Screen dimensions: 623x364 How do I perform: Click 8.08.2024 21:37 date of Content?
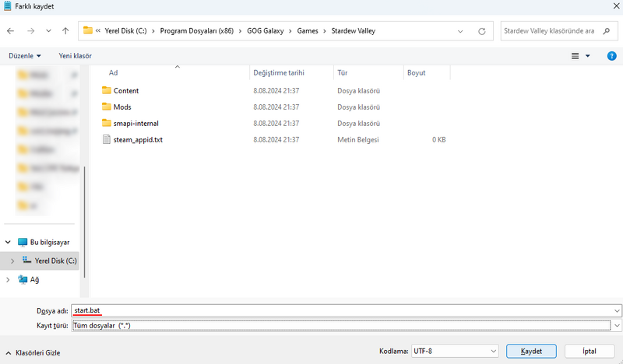pyautogui.click(x=276, y=91)
